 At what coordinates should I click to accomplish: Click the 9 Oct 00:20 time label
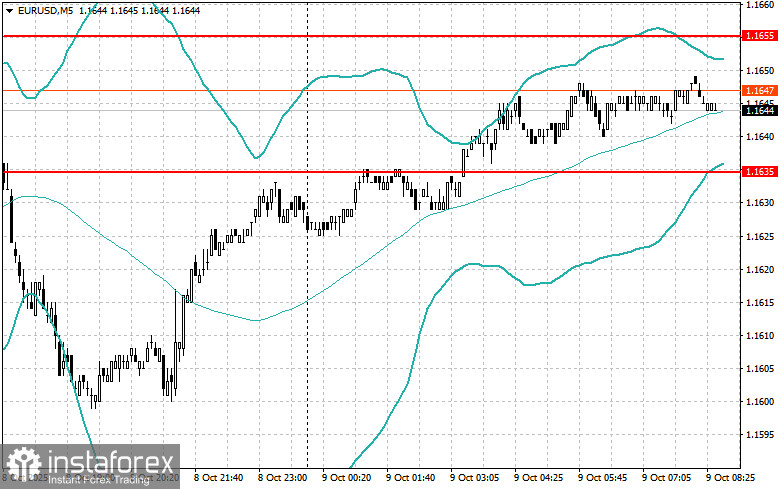pos(347,478)
